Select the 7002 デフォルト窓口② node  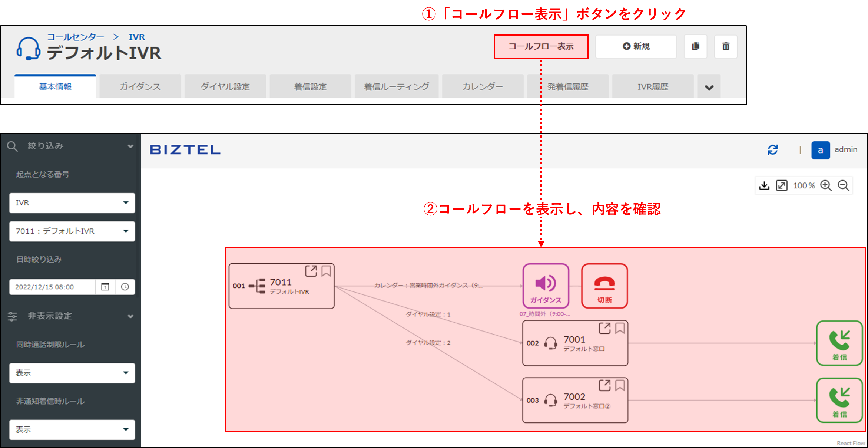[575, 400]
